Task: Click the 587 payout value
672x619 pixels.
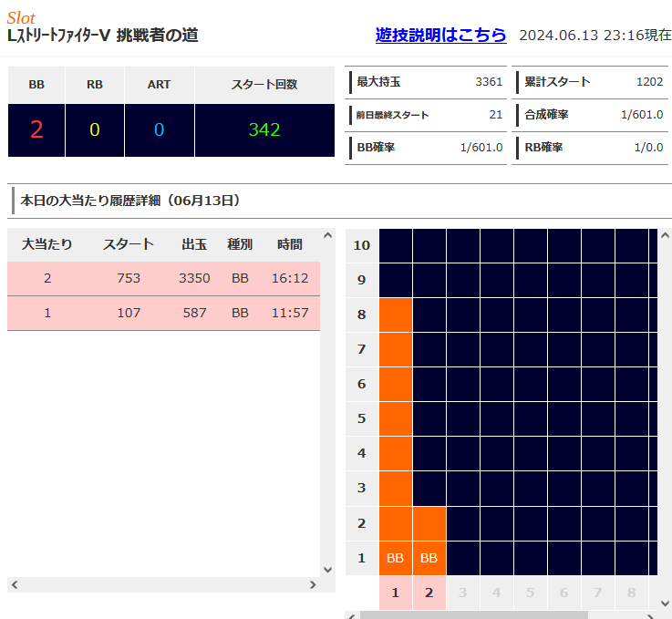Action: [x=194, y=313]
